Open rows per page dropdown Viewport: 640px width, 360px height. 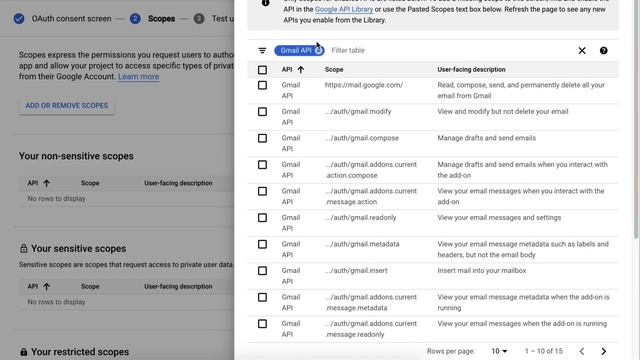tap(499, 351)
